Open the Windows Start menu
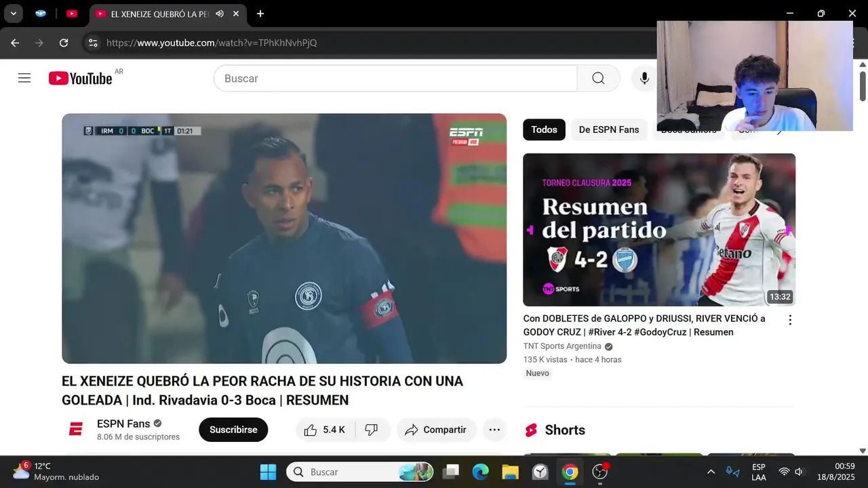 tap(268, 472)
